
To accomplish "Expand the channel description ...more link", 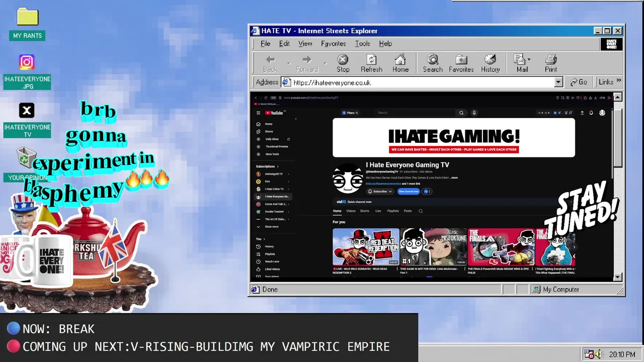I will tap(454, 177).
